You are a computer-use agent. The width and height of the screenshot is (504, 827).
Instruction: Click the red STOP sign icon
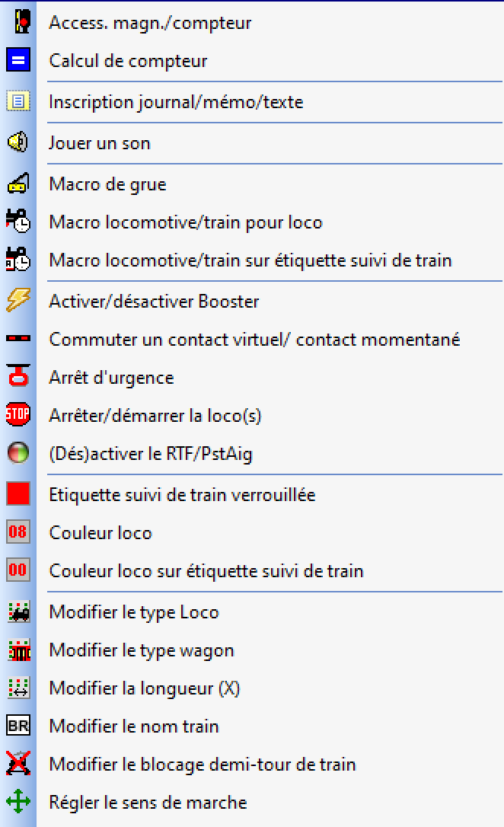(x=18, y=415)
